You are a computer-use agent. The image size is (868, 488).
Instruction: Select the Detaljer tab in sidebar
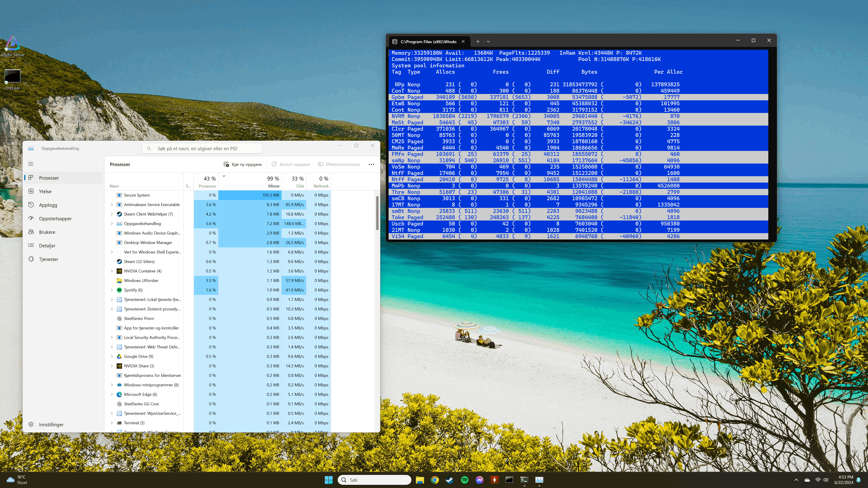(47, 246)
